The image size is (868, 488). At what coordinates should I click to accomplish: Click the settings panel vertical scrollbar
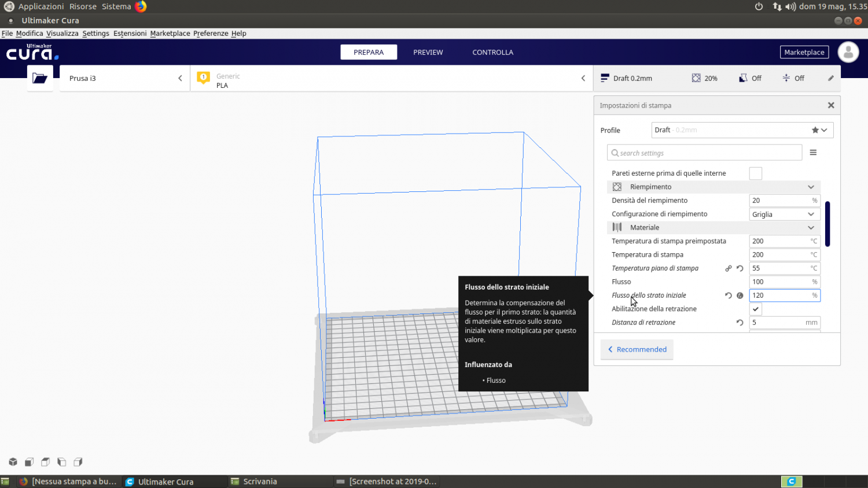(x=827, y=224)
